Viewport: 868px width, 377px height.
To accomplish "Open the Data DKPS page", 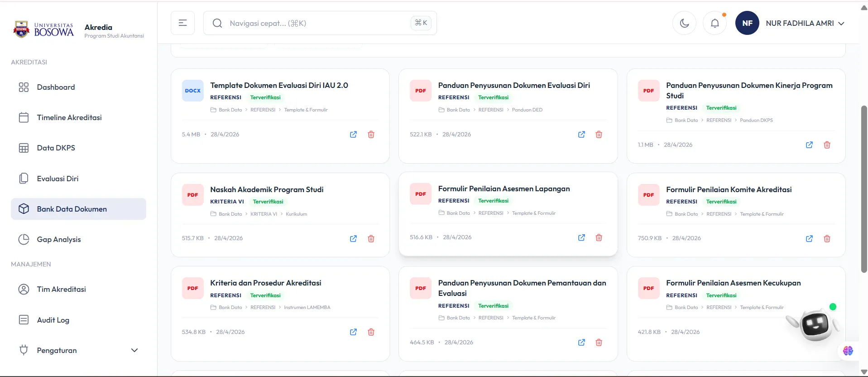I will [78, 148].
